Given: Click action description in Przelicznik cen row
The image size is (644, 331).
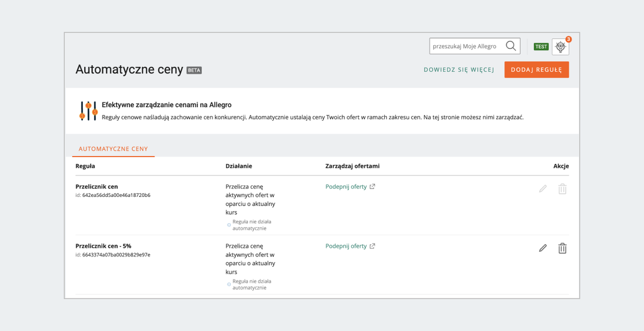Looking at the screenshot, I should click(251, 200).
